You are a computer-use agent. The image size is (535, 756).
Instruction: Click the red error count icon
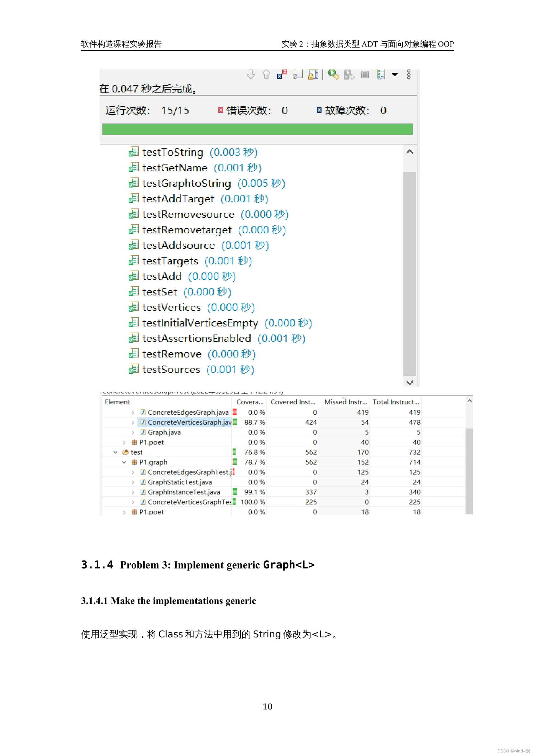point(221,110)
